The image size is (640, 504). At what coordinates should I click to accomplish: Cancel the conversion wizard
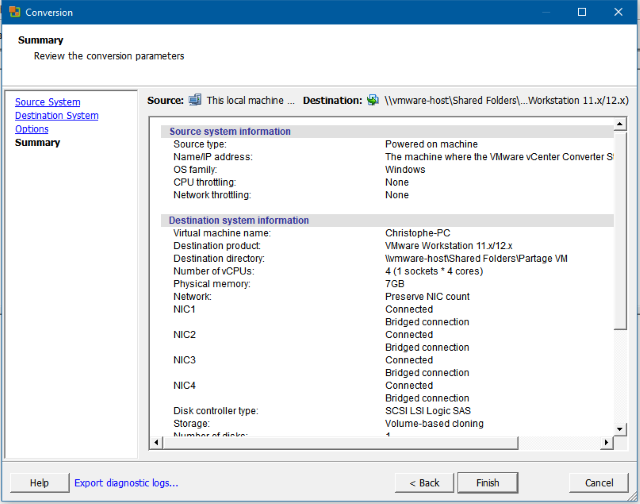tap(599, 483)
